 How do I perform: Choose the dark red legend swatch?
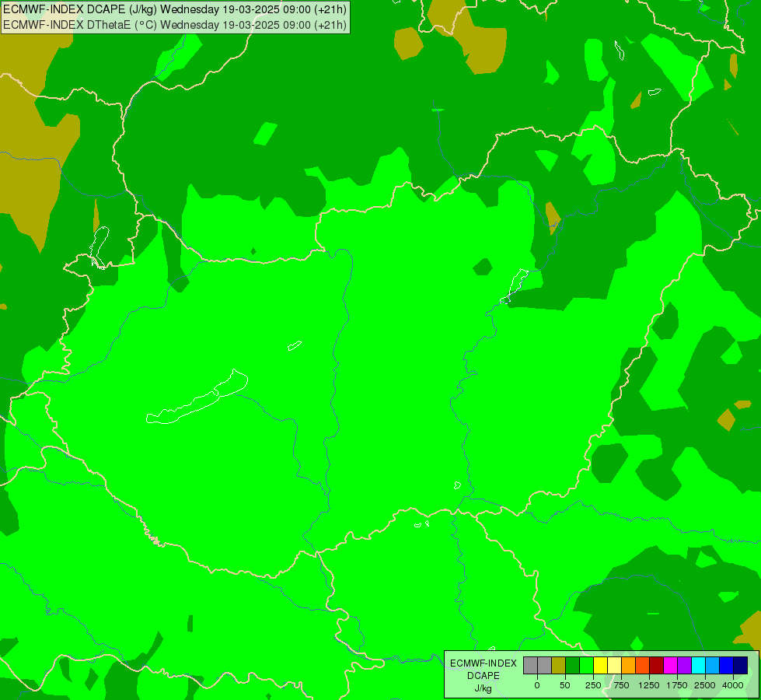pyautogui.click(x=657, y=666)
